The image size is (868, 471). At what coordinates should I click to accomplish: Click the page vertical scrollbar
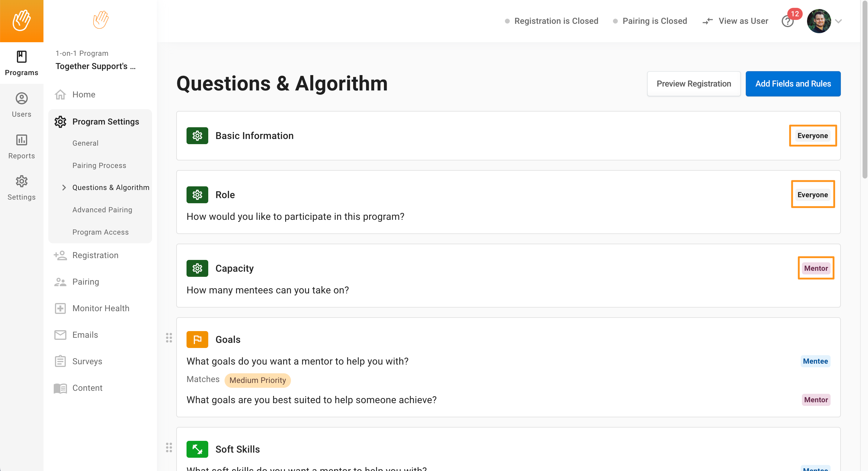(x=864, y=89)
